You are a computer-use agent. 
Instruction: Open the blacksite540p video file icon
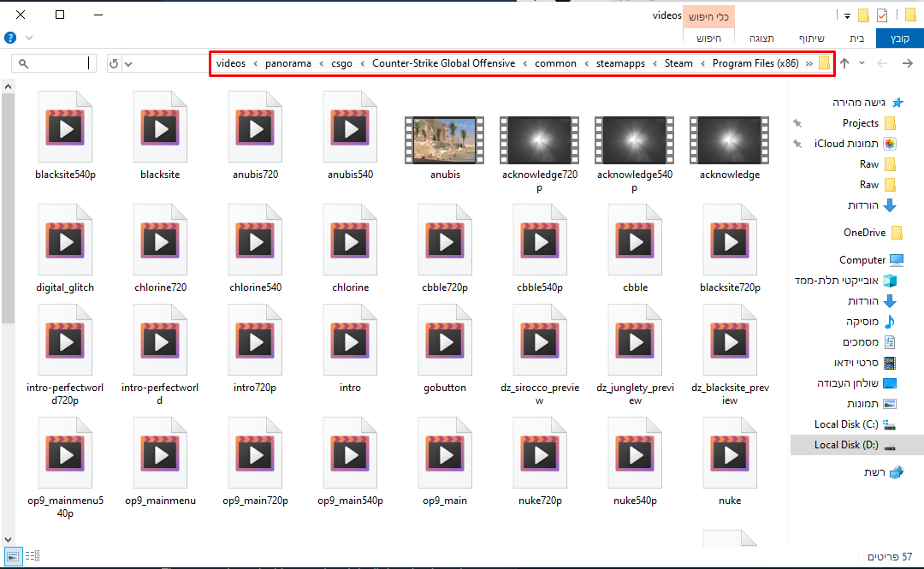(x=65, y=127)
